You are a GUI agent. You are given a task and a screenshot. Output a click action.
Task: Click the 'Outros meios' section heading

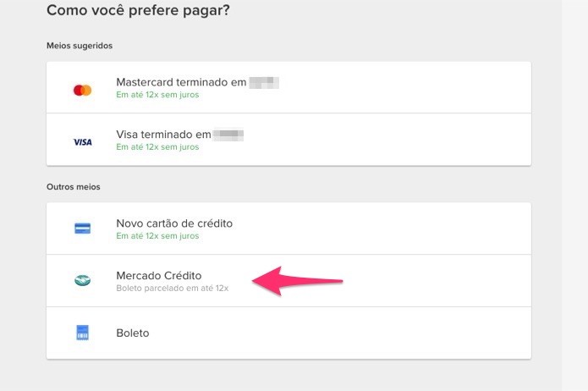tap(74, 187)
